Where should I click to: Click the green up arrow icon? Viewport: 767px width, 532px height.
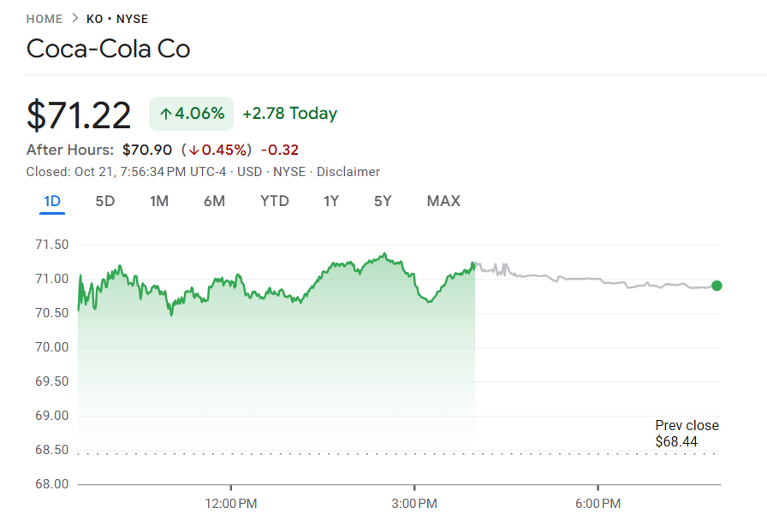tap(166, 114)
